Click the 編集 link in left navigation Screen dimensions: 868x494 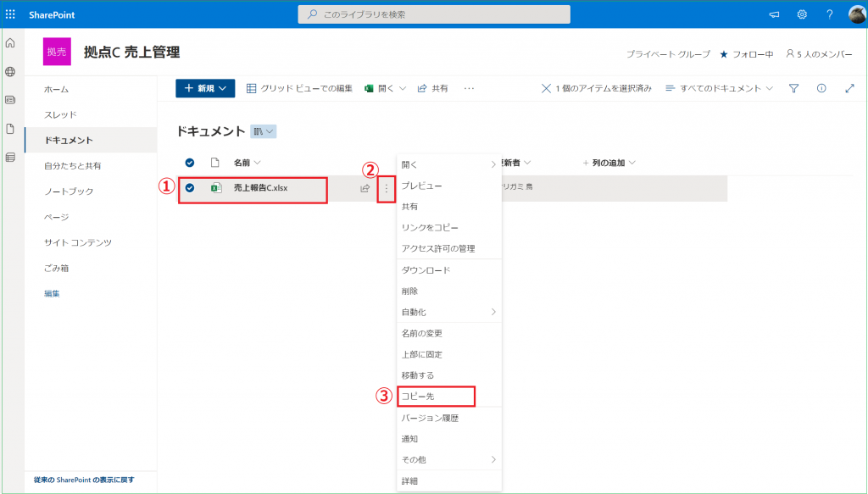coord(52,293)
